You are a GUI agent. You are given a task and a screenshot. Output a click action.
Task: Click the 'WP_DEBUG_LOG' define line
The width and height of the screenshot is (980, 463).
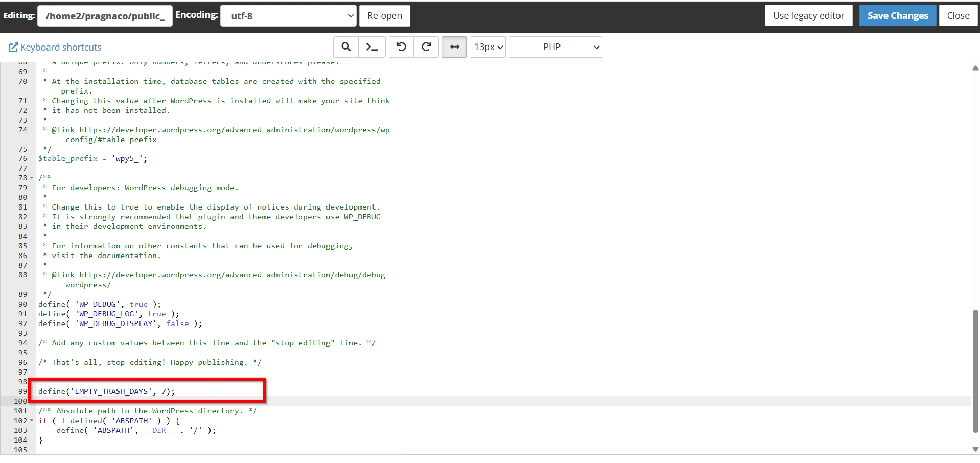109,314
